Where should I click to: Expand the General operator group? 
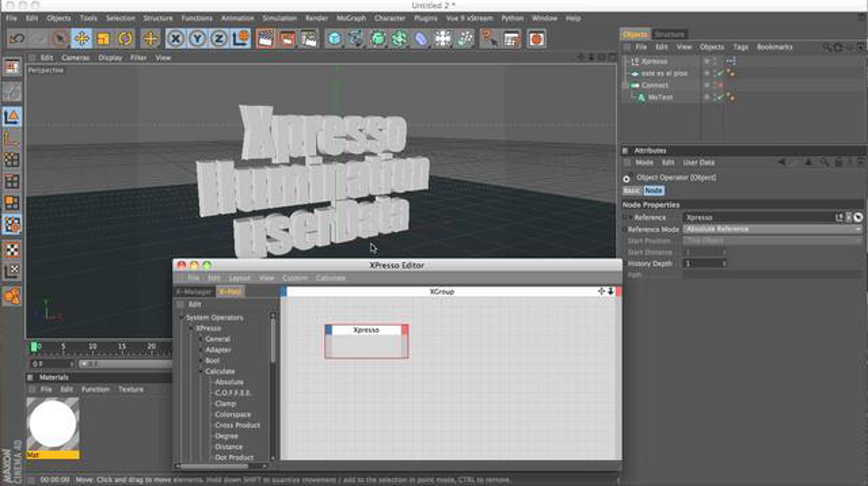(x=201, y=339)
